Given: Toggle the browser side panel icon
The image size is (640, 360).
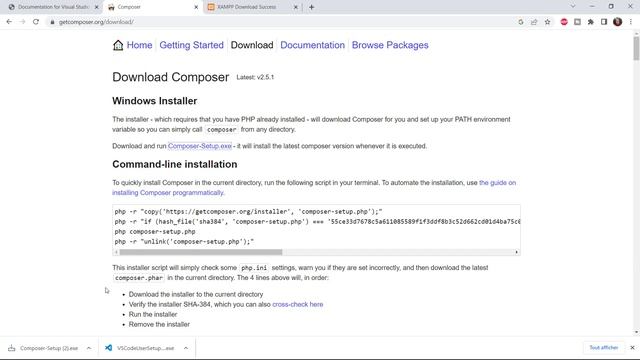Looking at the screenshot, I should 604,22.
